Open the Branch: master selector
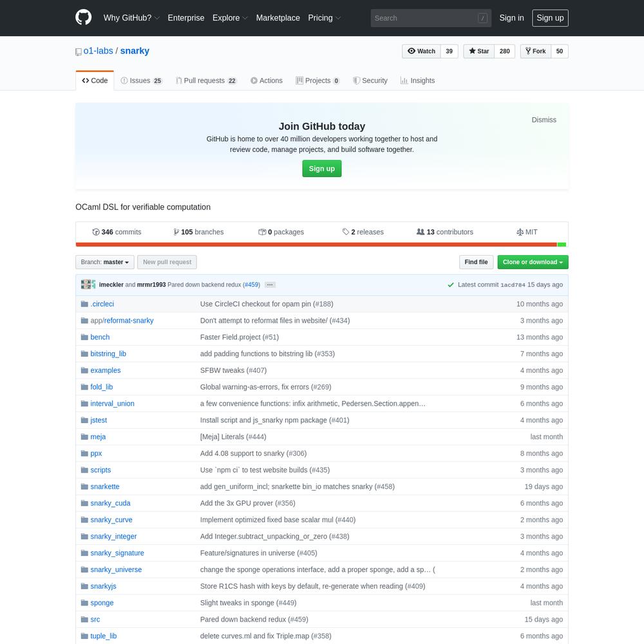Screen dimensions: 644x644 [x=105, y=262]
